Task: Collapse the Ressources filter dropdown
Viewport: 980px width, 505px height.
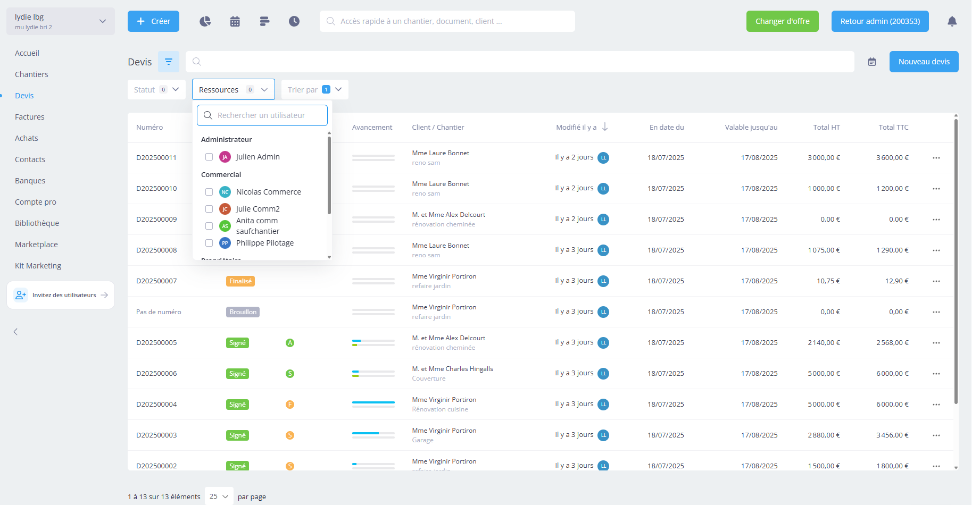Action: tap(234, 89)
